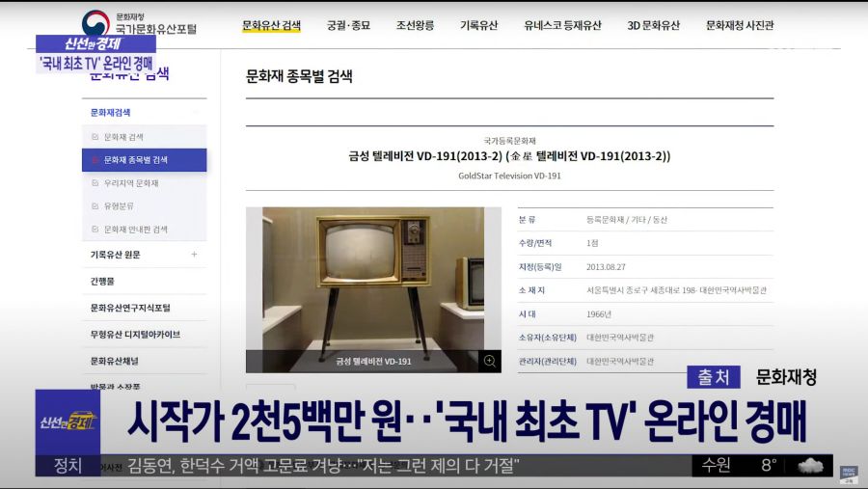Select 문화재 검색 sidebar sub-item
This screenshot has height=489, width=868.
tap(123, 137)
